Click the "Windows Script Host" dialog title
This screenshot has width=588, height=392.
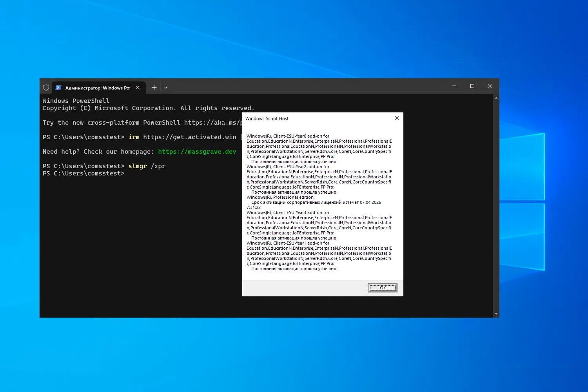(x=267, y=118)
